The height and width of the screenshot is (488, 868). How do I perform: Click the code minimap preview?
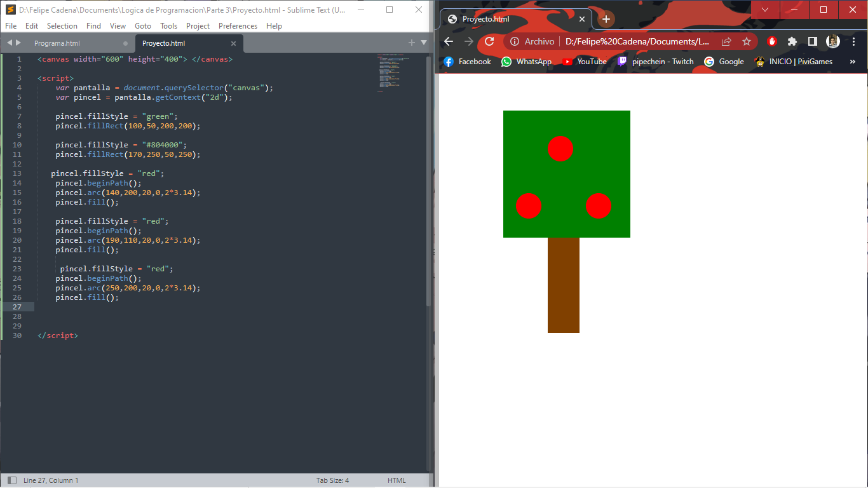pos(394,74)
